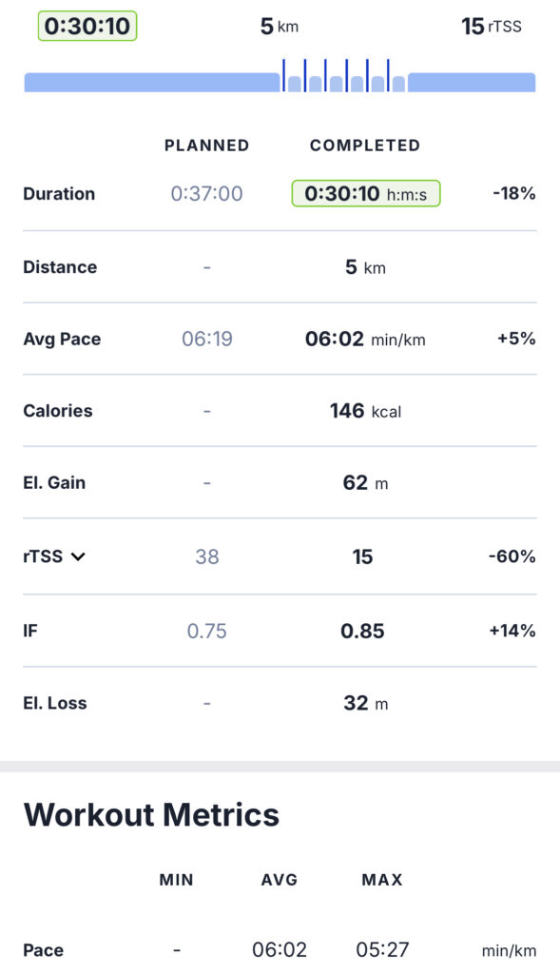
Task: Edit the planned rTSS value 38
Action: [206, 556]
